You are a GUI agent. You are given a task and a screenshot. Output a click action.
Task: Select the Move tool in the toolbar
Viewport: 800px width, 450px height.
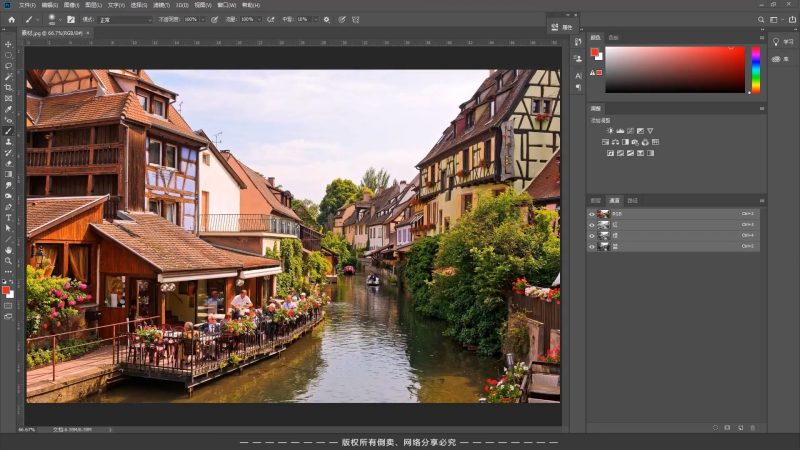coord(8,44)
